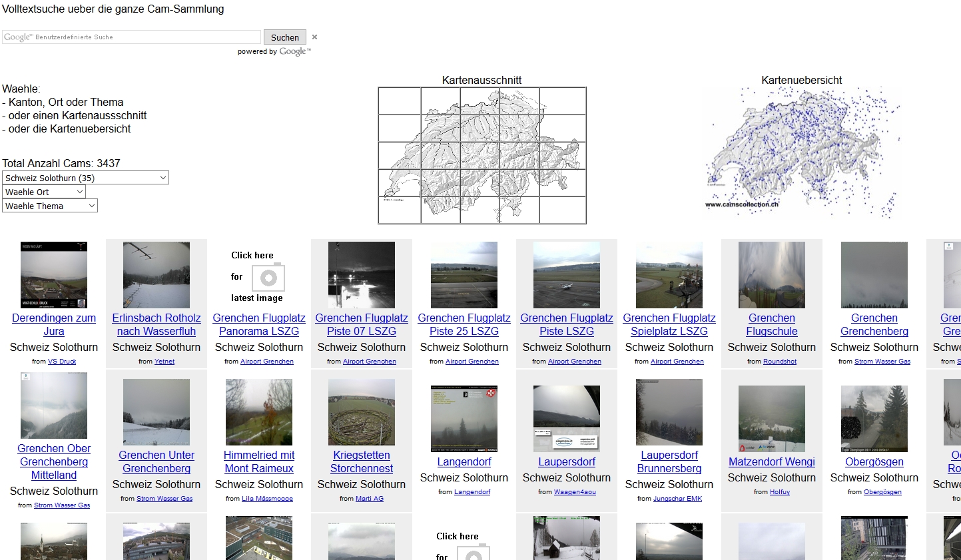The image size is (961, 560).
Task: Open Grenchen Flugplatz Spielplatz thumbnail
Action: [669, 275]
